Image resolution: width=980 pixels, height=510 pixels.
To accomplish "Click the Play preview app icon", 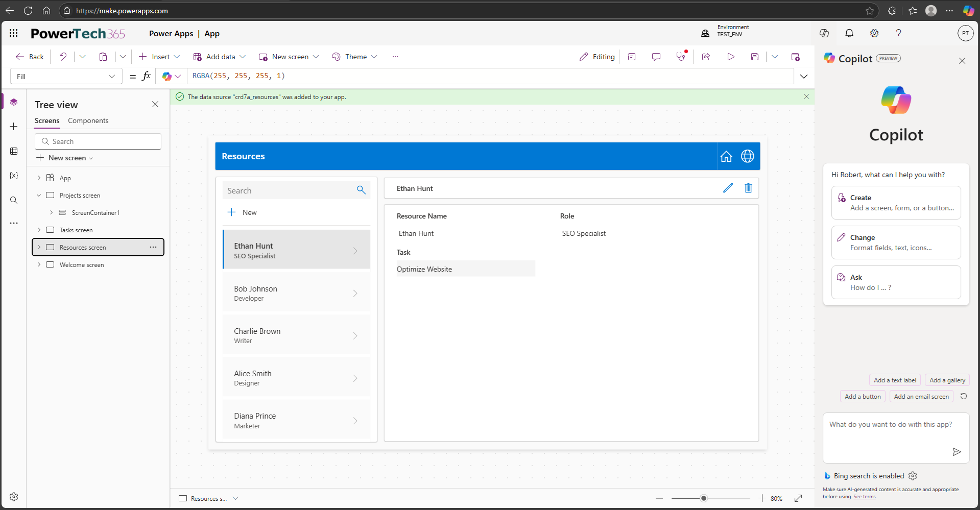I will [731, 57].
